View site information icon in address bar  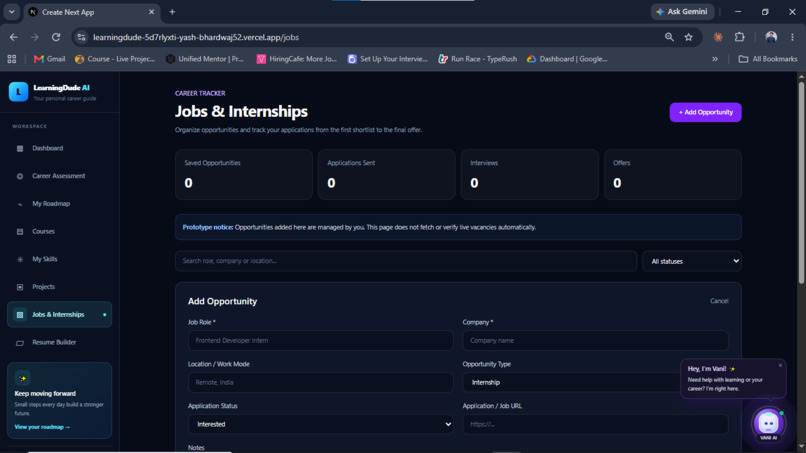[81, 37]
